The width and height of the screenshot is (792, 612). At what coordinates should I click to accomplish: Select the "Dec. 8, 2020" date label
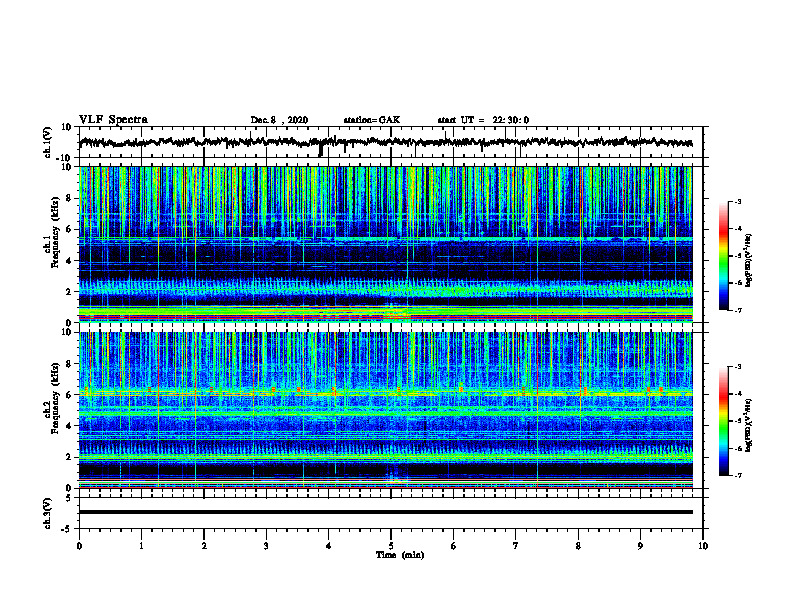279,120
